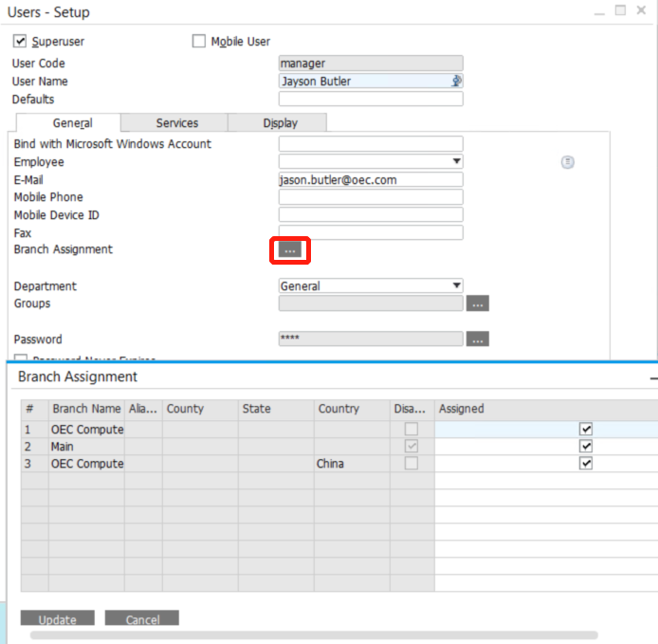Click the Password field
This screenshot has width=658, height=644.
371,339
